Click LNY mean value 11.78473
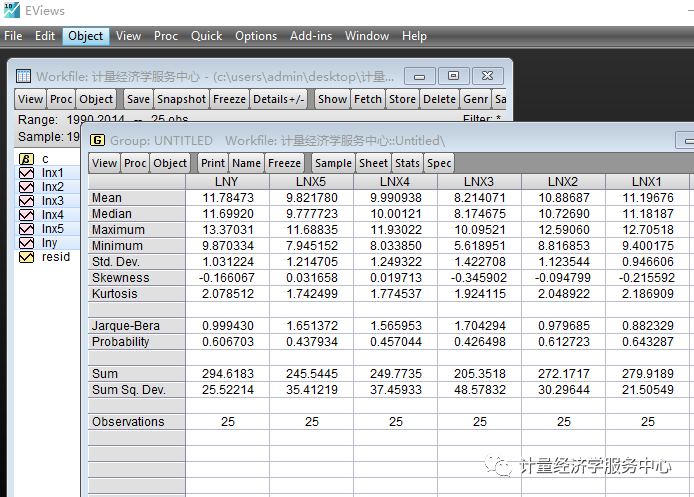This screenshot has height=497, width=694. (228, 198)
